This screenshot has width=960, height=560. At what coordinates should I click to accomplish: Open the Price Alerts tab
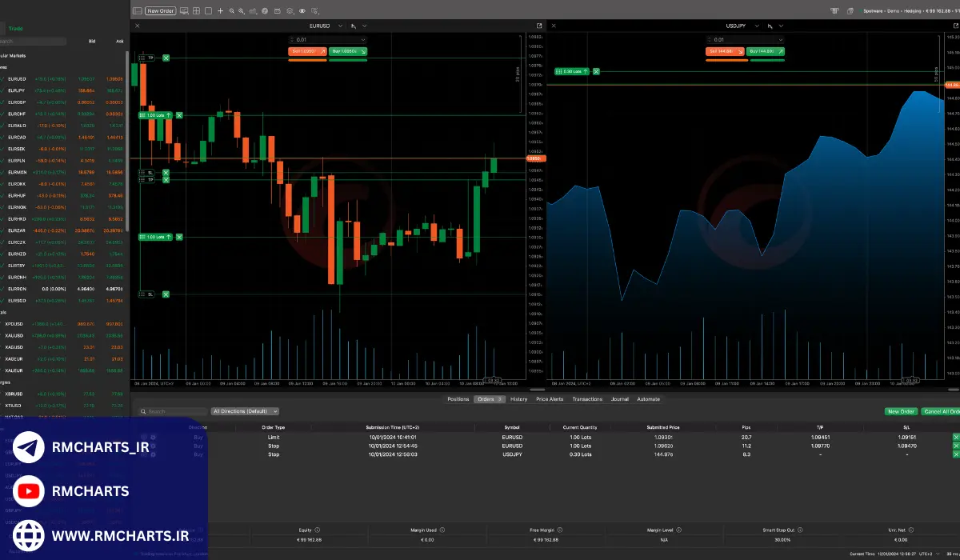point(550,399)
